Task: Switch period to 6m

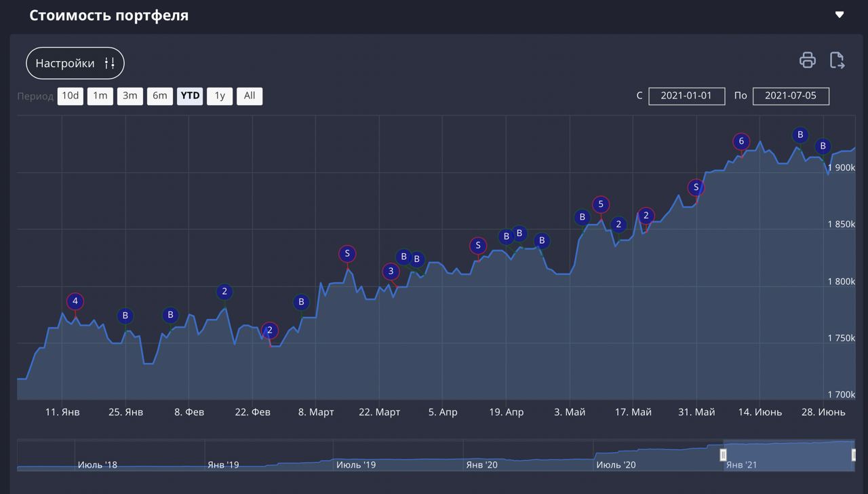Action: pyautogui.click(x=159, y=96)
